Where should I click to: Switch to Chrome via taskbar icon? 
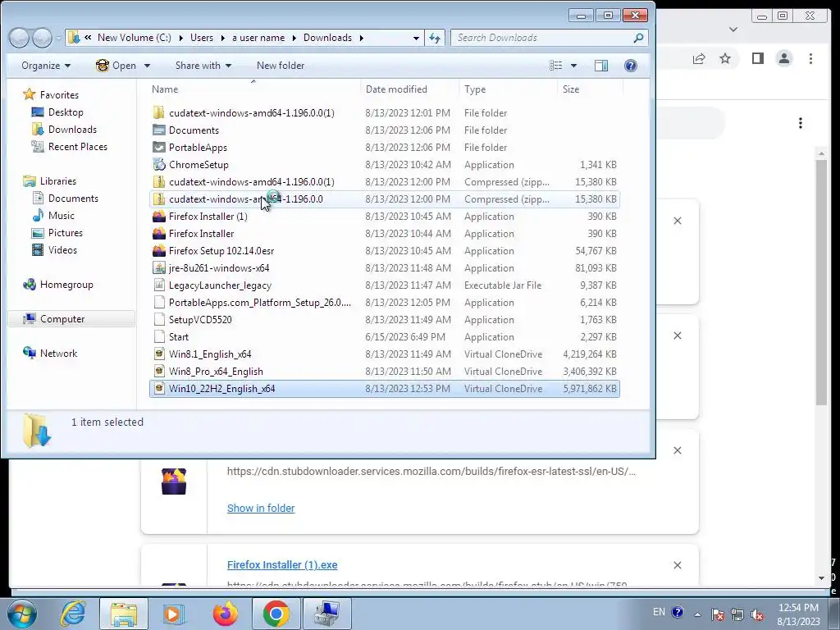click(276, 614)
